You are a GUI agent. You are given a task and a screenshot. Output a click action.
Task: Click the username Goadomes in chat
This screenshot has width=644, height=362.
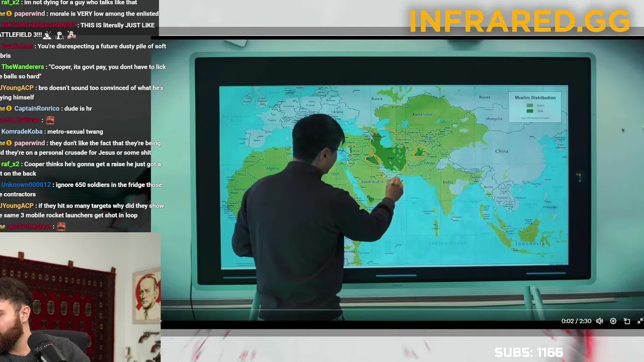click(x=17, y=46)
